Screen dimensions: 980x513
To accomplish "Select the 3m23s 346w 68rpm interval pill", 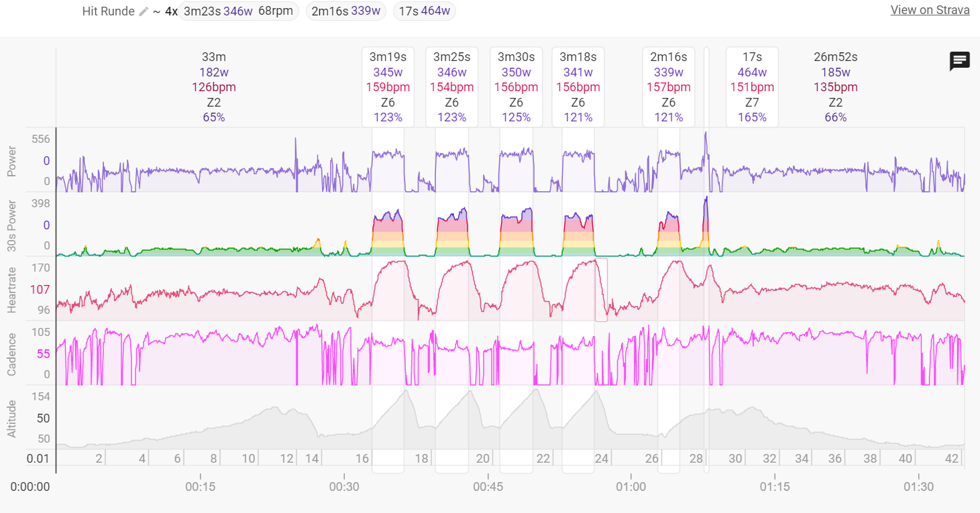I will tap(239, 11).
